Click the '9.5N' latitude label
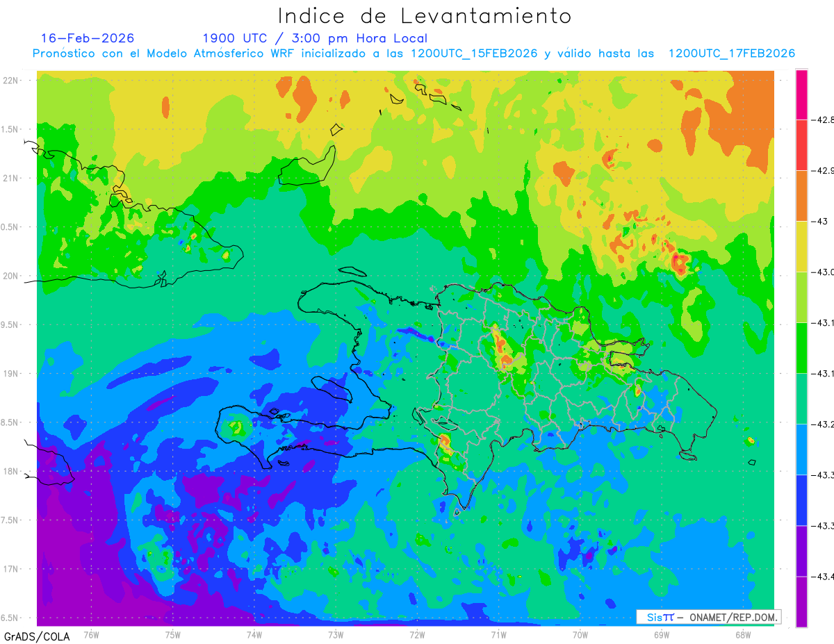 tap(10, 325)
